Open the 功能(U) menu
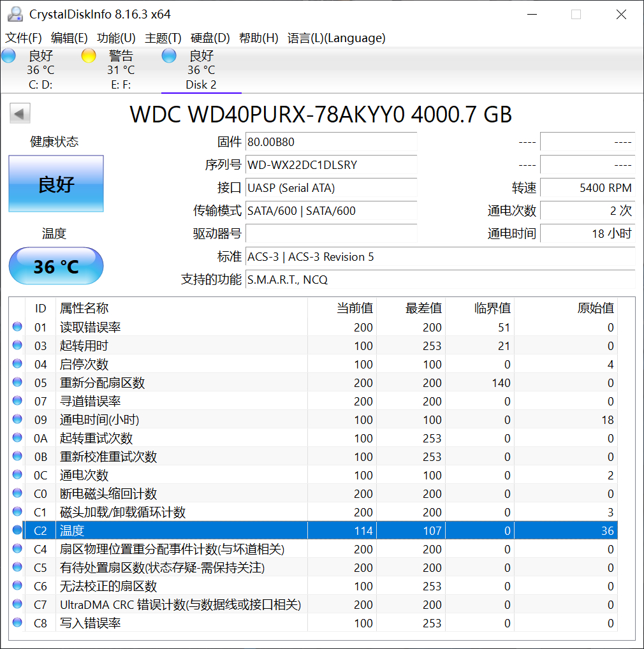Image resolution: width=644 pixels, height=649 pixels. pyautogui.click(x=116, y=38)
